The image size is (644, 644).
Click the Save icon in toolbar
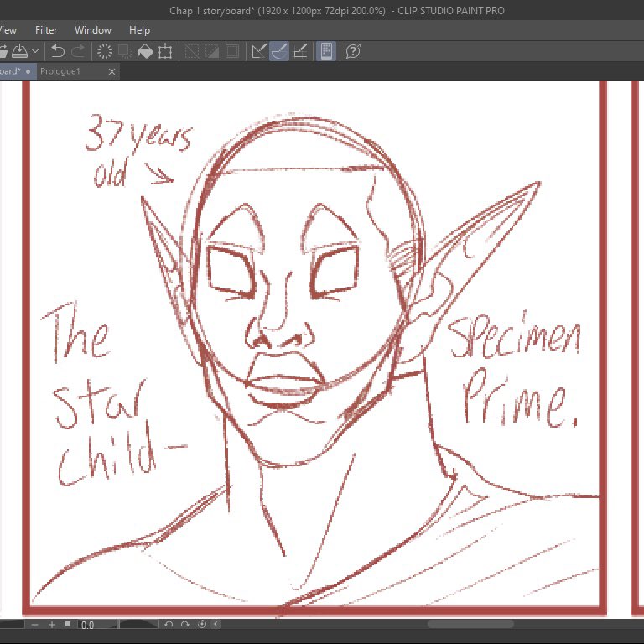point(19,51)
